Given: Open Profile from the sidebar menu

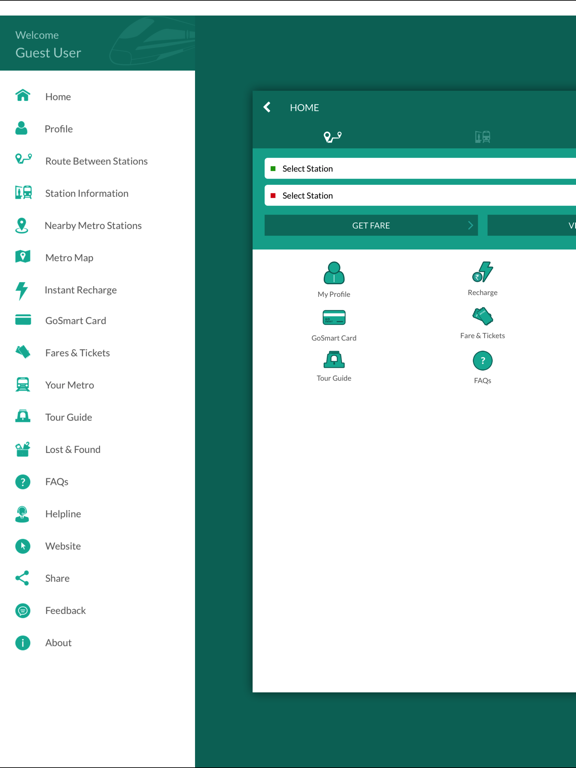Looking at the screenshot, I should 58,129.
